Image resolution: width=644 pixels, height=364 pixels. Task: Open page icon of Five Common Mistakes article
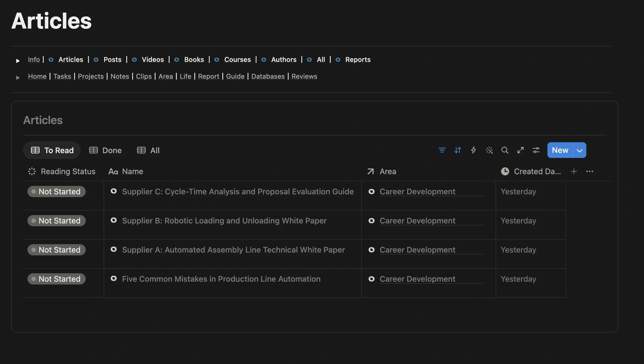(x=114, y=278)
